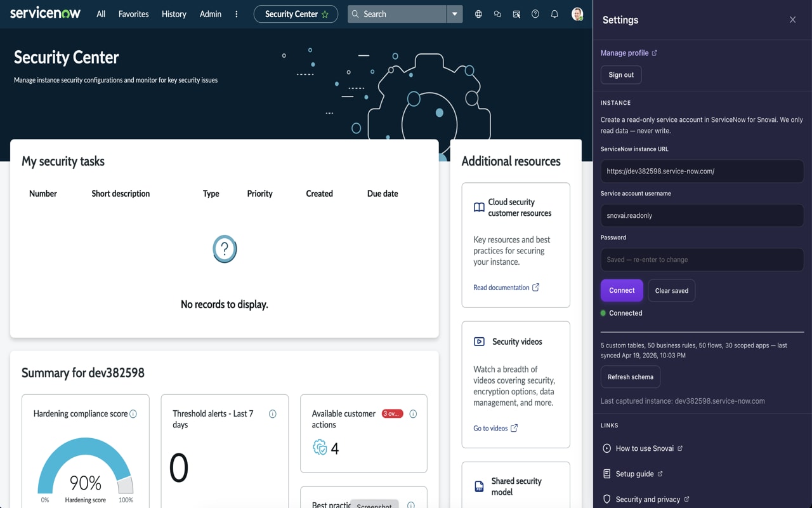Click the 'No records to display.' message
Screen dimensions: 812x508
coord(225,304)
